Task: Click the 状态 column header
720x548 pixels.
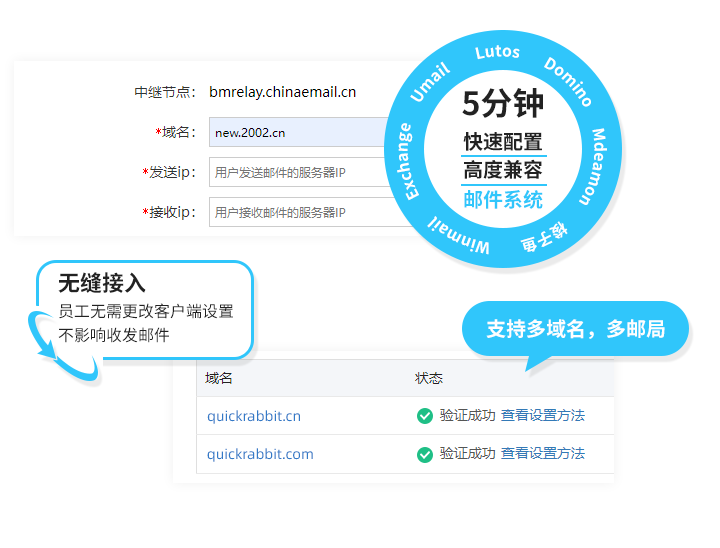Action: [429, 378]
